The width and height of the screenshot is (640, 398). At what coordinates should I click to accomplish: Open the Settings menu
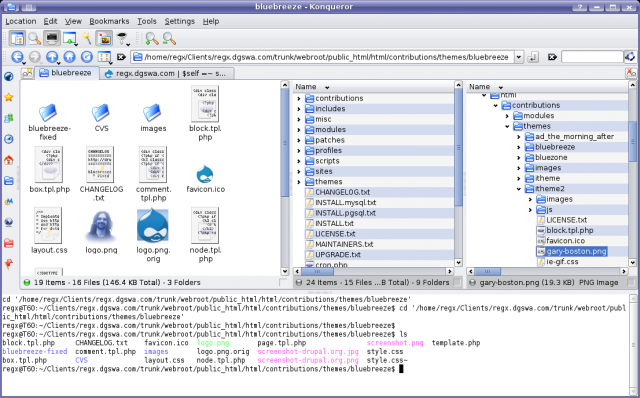pyautogui.click(x=180, y=21)
